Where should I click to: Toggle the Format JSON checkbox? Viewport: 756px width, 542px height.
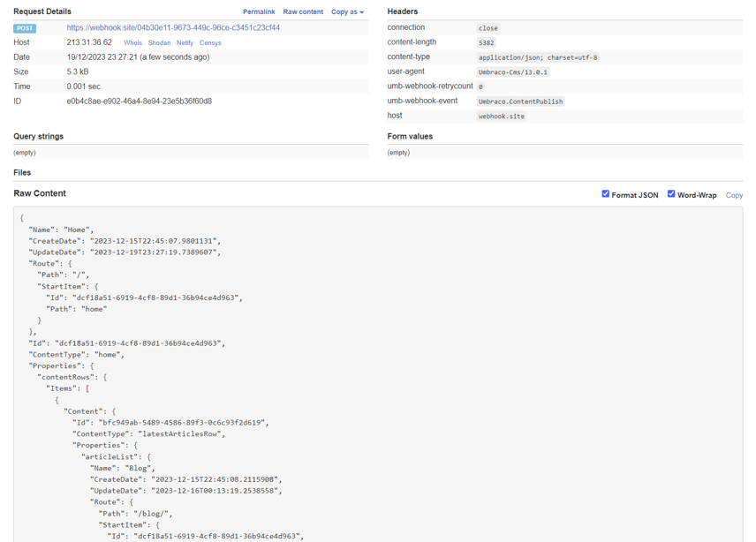pos(606,194)
